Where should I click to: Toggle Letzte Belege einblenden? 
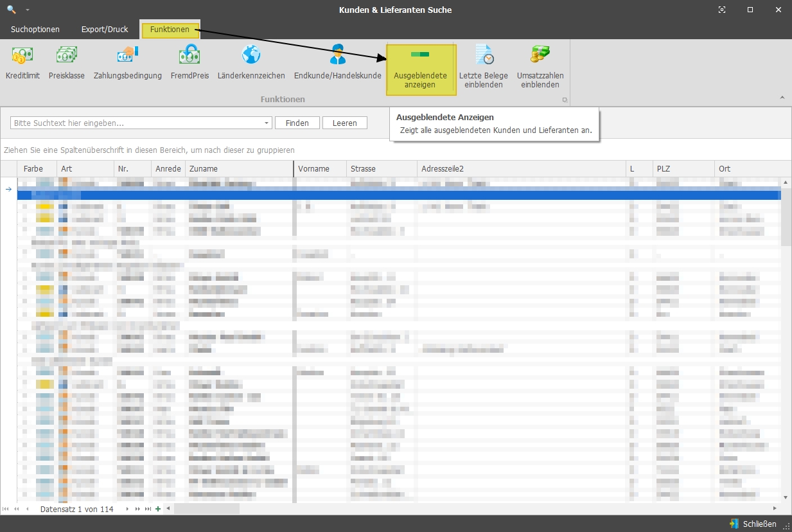click(x=483, y=67)
